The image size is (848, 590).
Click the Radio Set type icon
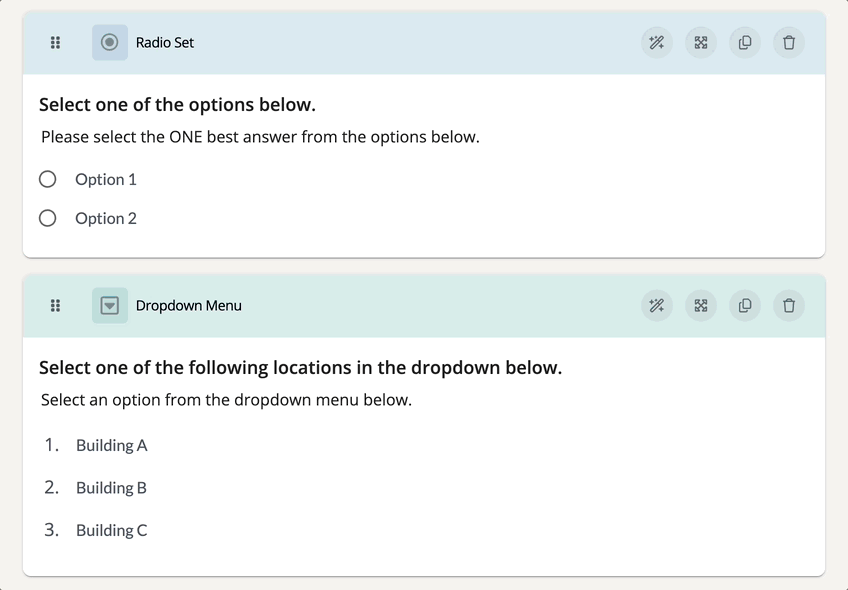tap(110, 43)
